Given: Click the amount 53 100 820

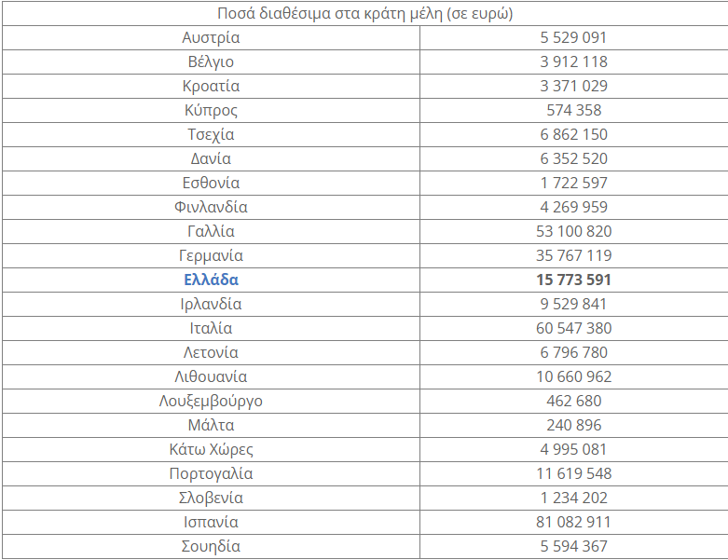Looking at the screenshot, I should pos(573,232).
